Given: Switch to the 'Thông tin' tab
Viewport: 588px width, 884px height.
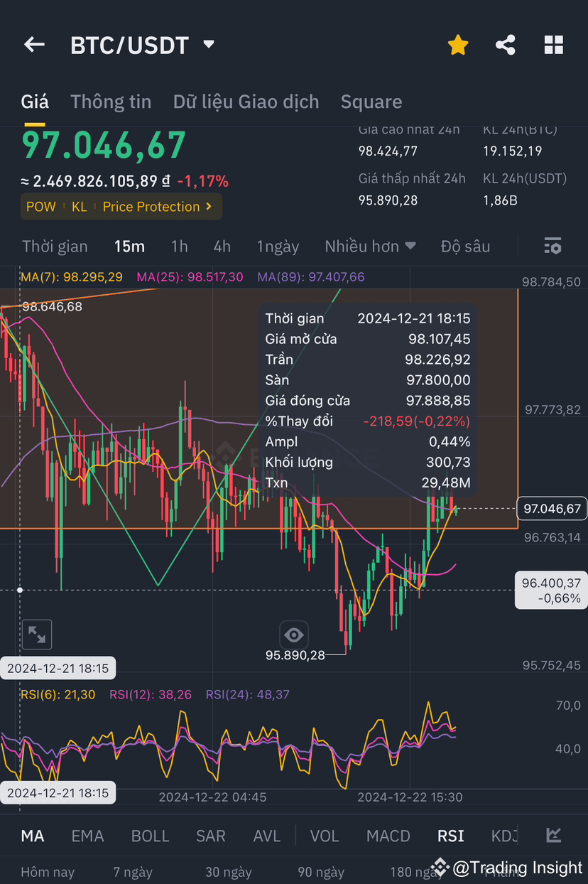Looking at the screenshot, I should point(111,102).
